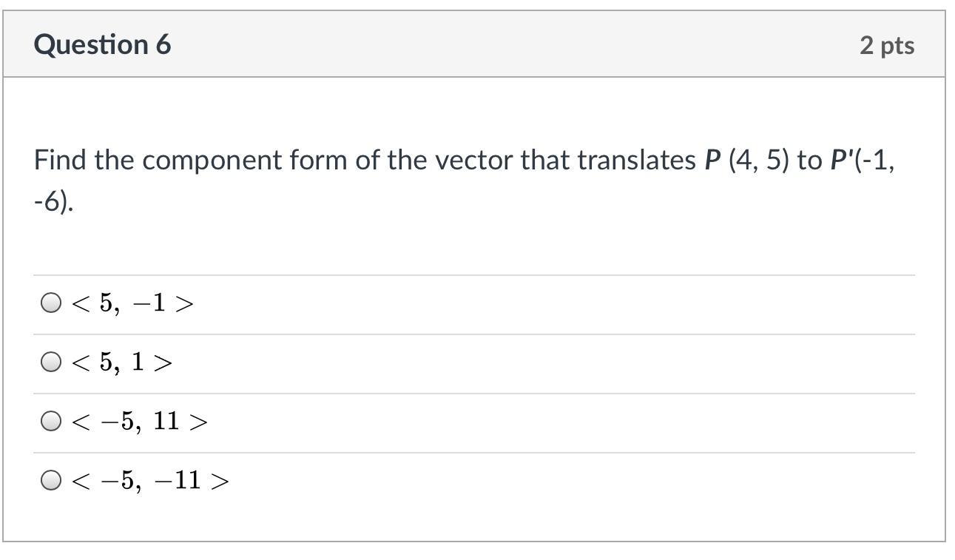Click the answer label < 5, 1 >

122,362
